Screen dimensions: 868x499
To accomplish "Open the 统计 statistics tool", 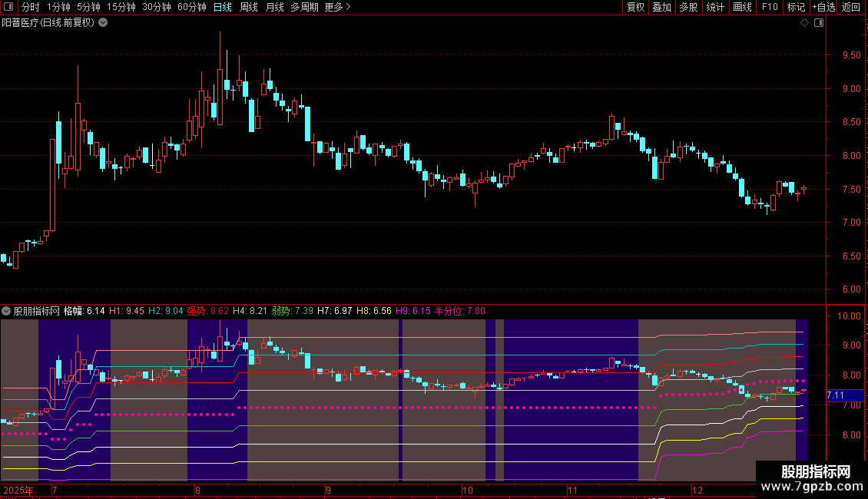I will (x=715, y=7).
